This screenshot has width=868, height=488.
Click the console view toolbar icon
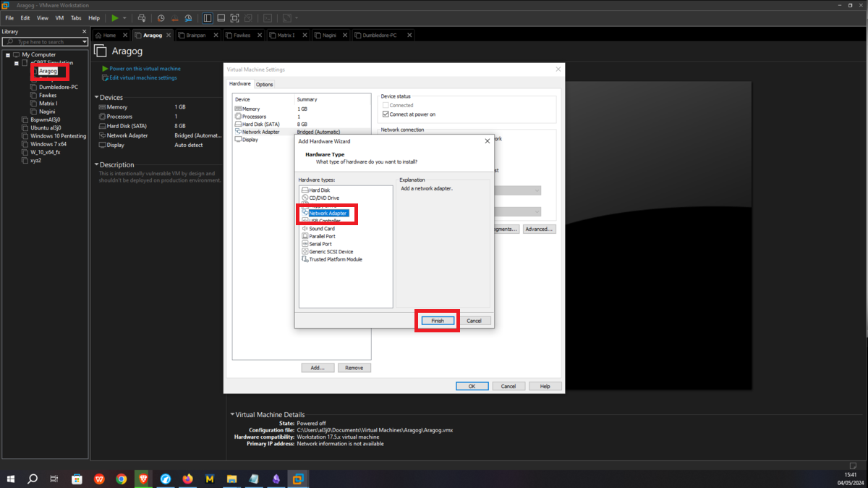click(268, 17)
